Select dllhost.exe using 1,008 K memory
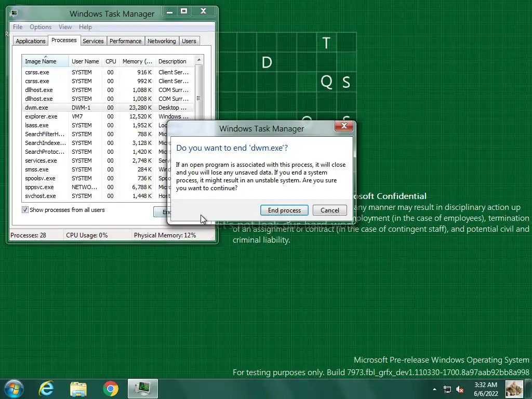The height and width of the screenshot is (399, 532). tap(108, 99)
